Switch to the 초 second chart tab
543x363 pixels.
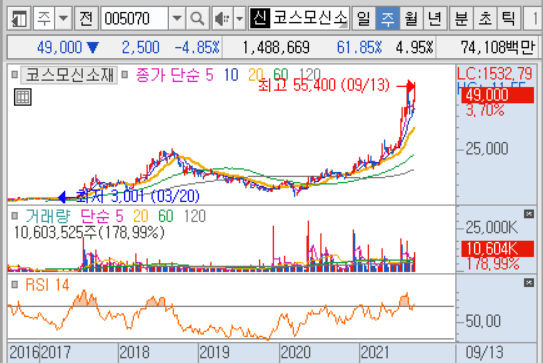pos(485,18)
